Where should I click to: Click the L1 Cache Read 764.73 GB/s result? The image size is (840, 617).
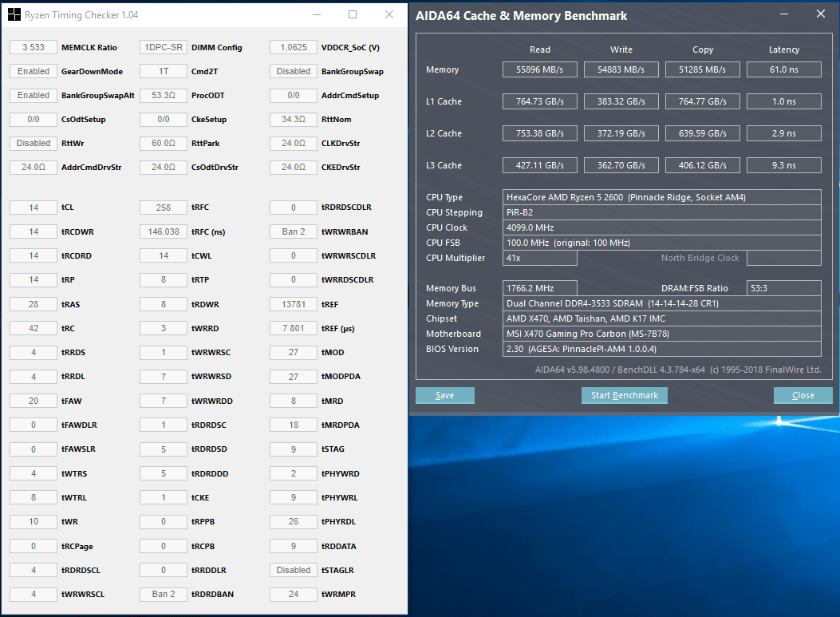(540, 101)
